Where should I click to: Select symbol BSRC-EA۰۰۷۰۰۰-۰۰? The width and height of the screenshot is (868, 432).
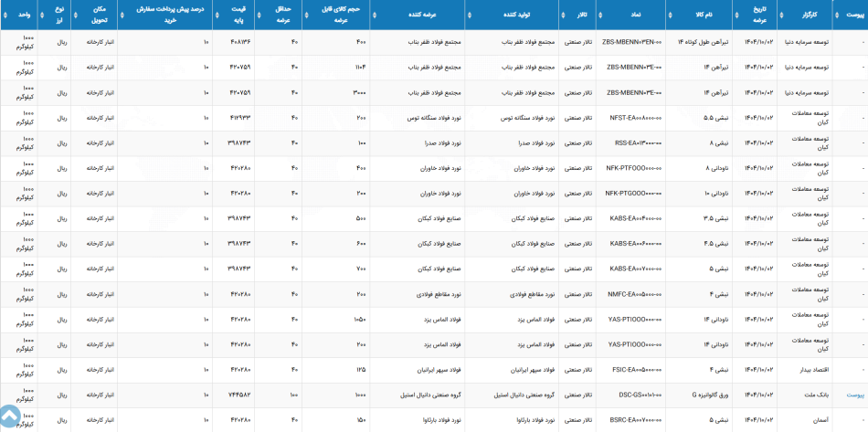(636, 420)
